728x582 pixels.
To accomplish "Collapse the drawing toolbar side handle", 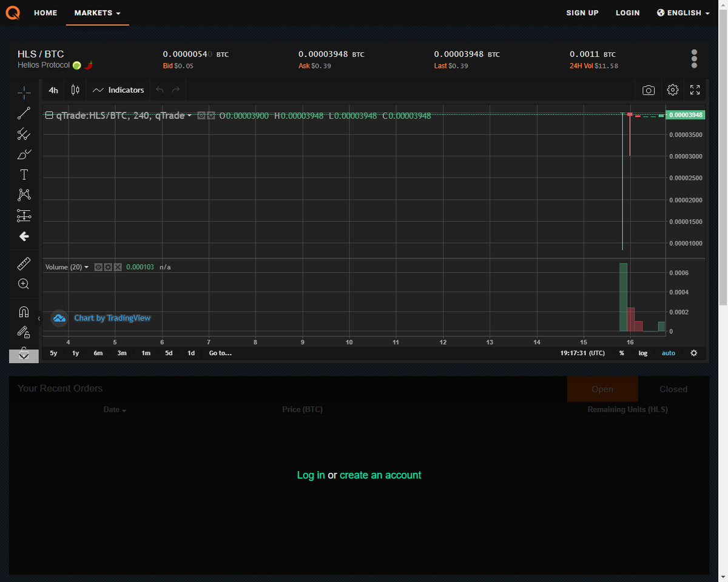I will click(x=39, y=318).
